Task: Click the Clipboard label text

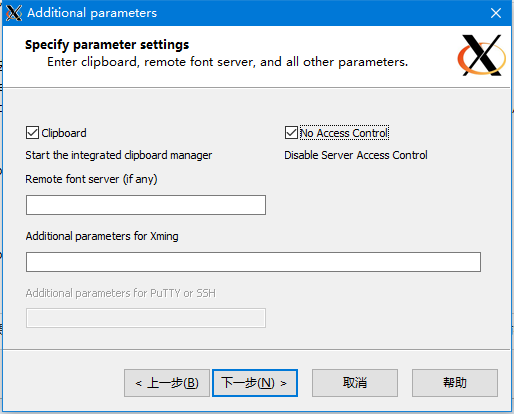Action: (64, 133)
